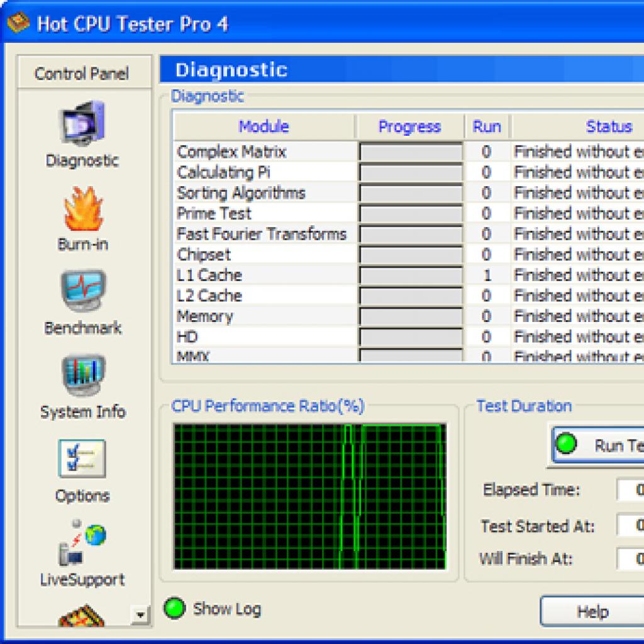Click the System Info icon

[82, 376]
